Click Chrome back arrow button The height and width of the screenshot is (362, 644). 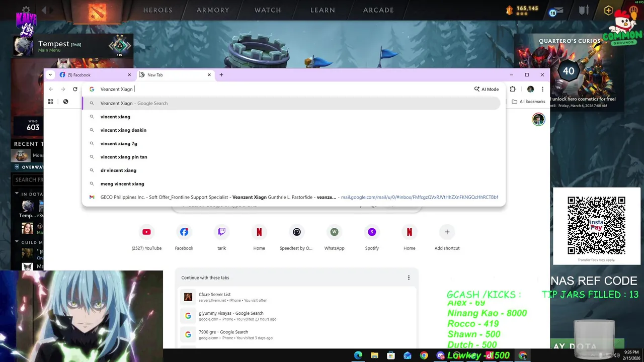[x=51, y=89]
